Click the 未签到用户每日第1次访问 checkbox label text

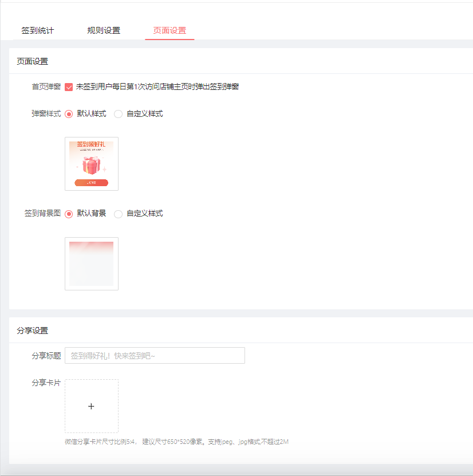point(157,87)
